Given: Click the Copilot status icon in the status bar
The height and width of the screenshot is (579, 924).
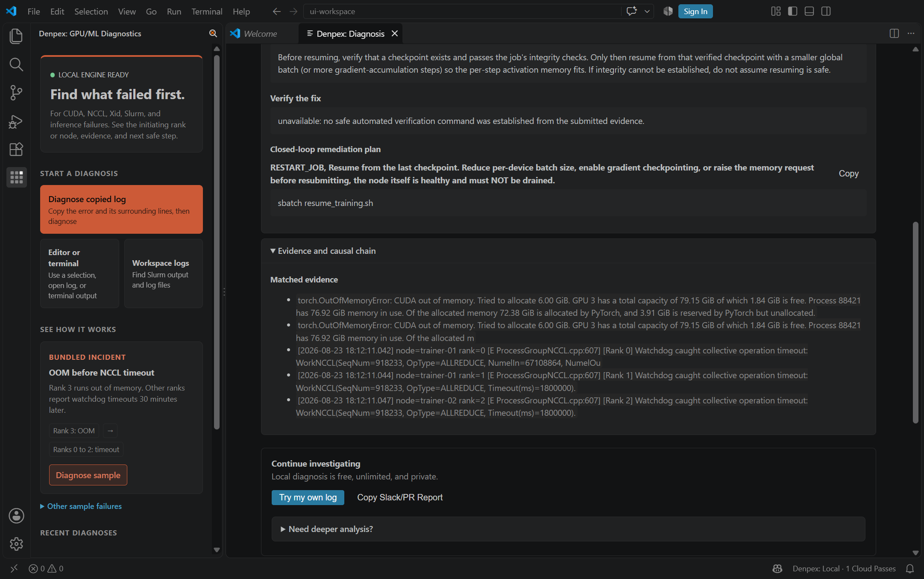Looking at the screenshot, I should (777, 568).
